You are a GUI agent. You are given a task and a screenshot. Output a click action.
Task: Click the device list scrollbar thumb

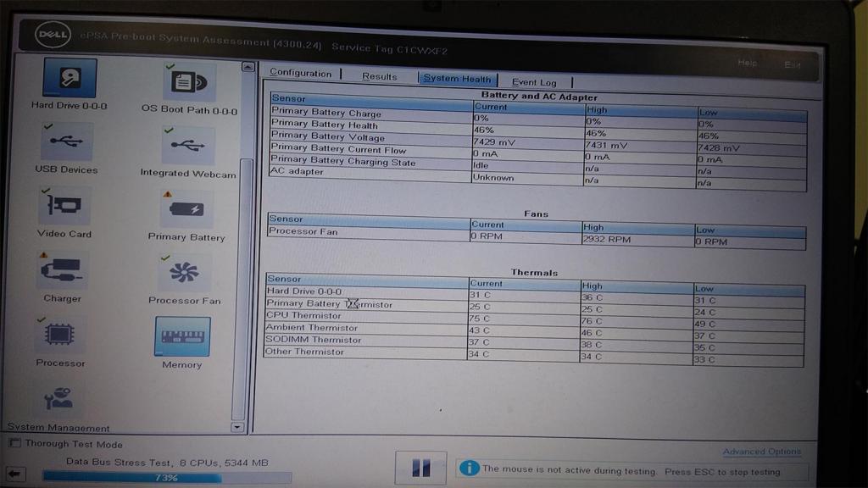point(243,288)
